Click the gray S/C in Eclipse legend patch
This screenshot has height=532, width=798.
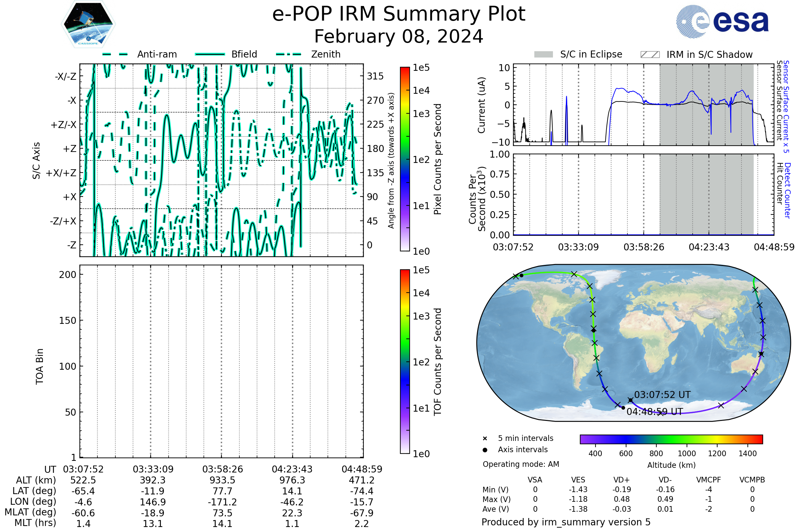544,55
